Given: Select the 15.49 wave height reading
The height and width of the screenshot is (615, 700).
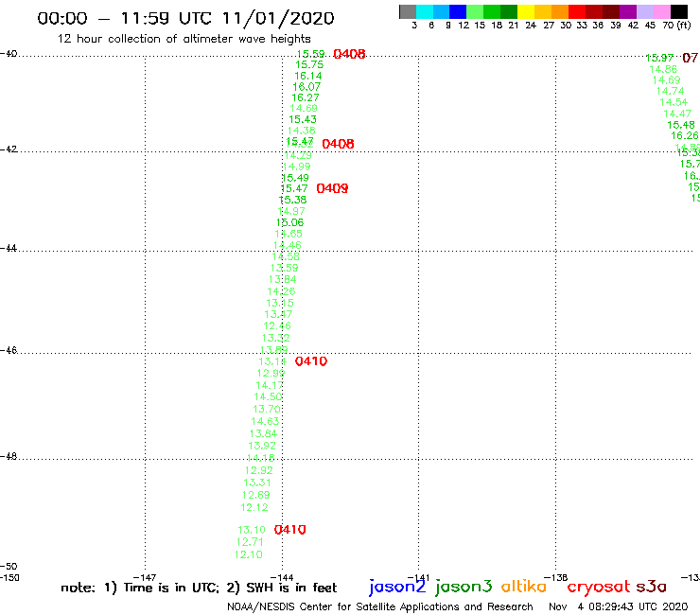Looking at the screenshot, I should pos(295,178).
